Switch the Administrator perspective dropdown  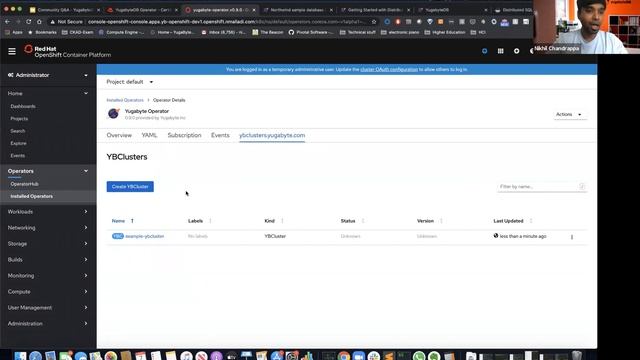pos(48,75)
